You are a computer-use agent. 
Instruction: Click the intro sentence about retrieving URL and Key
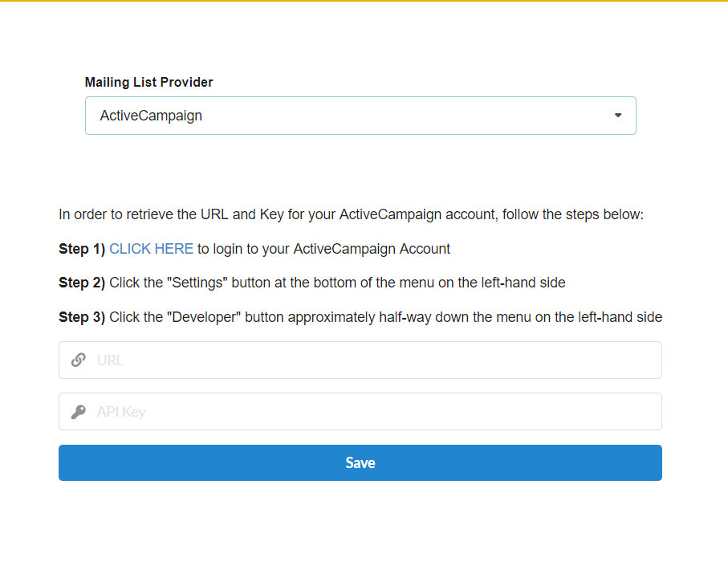[351, 215]
